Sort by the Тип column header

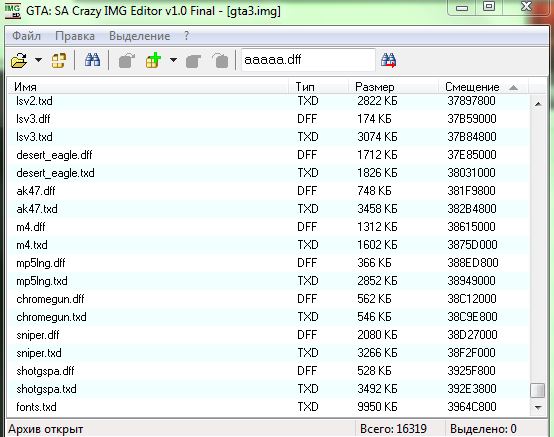[318, 87]
